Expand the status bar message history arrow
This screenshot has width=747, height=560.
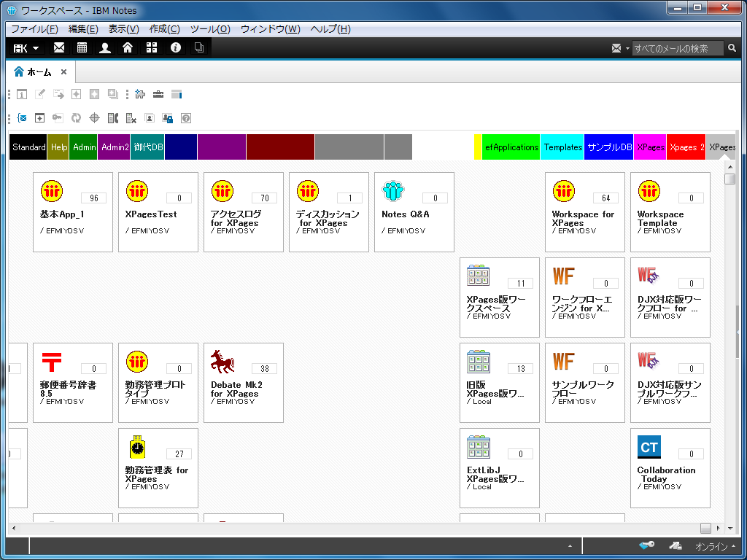[570, 546]
